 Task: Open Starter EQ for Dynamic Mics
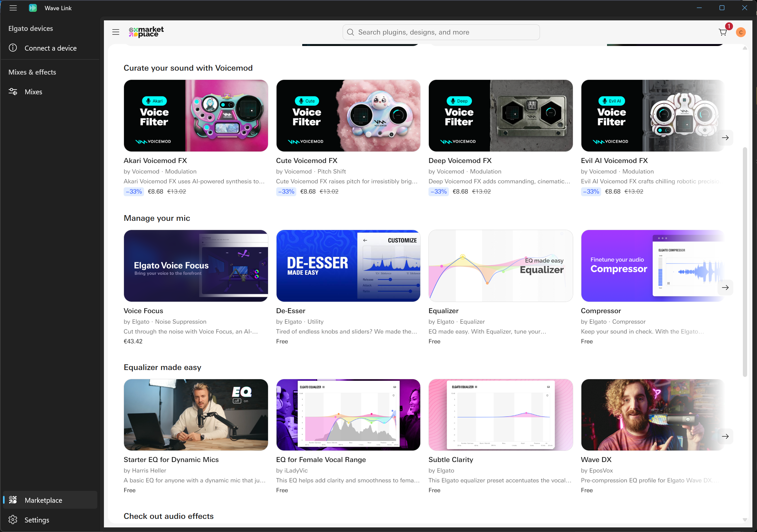point(171,460)
